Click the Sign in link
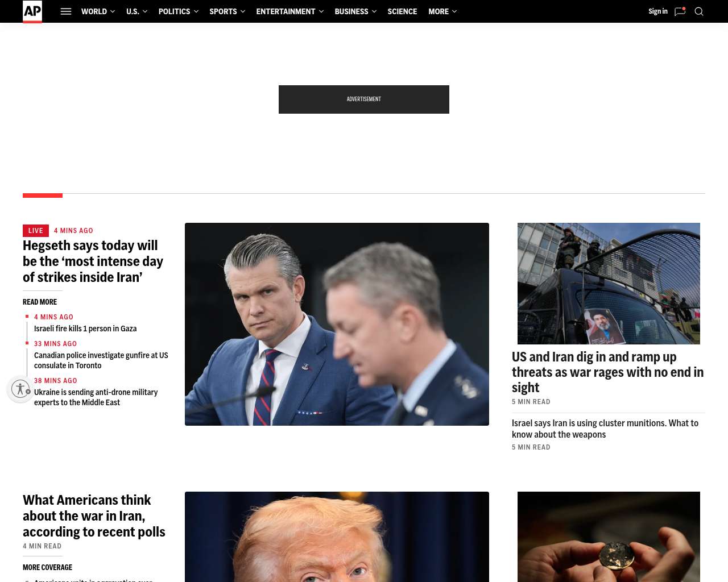 658,11
